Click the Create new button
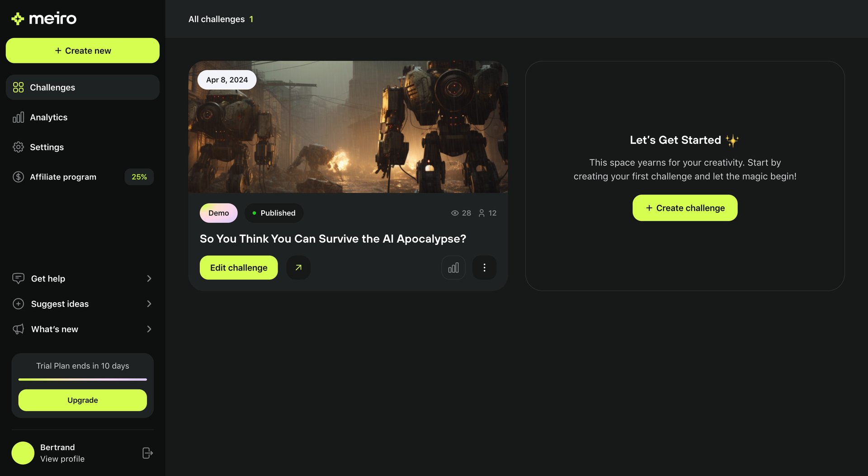868x476 pixels. tap(82, 50)
